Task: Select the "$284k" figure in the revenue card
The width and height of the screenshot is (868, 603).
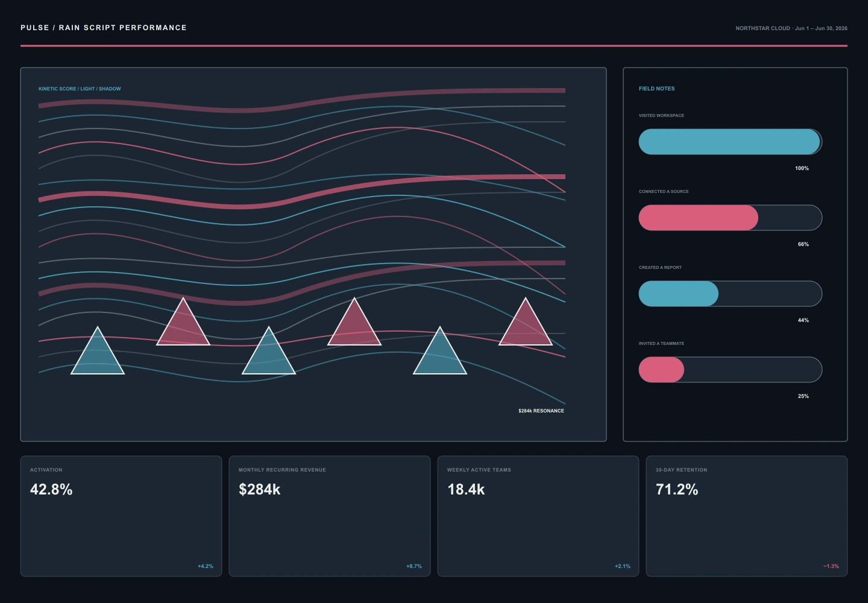Action: 259,489
